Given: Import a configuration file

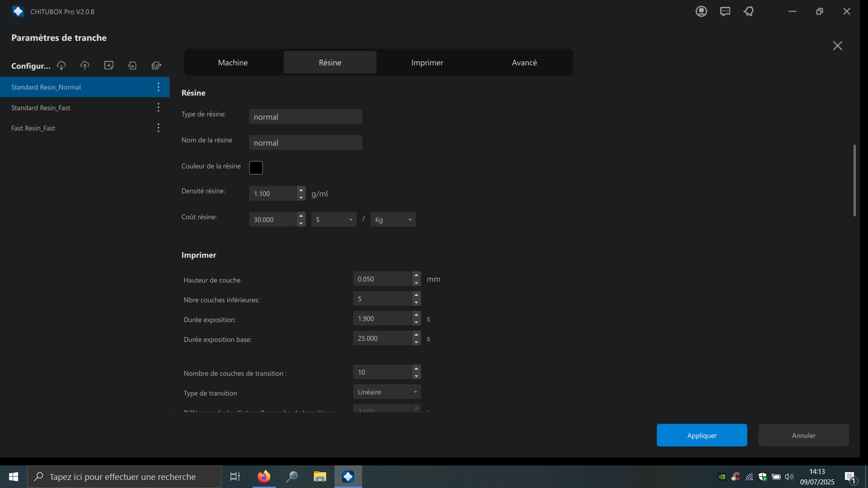Looking at the screenshot, I should (132, 66).
